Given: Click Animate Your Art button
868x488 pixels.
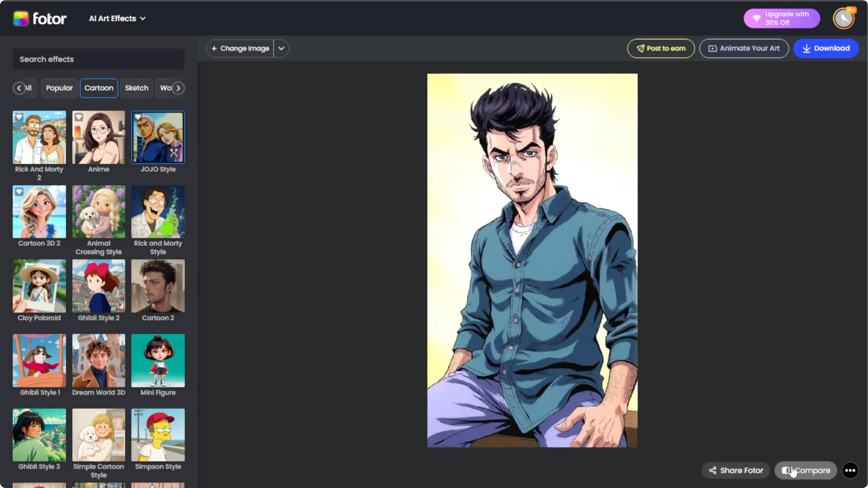Looking at the screenshot, I should [744, 49].
